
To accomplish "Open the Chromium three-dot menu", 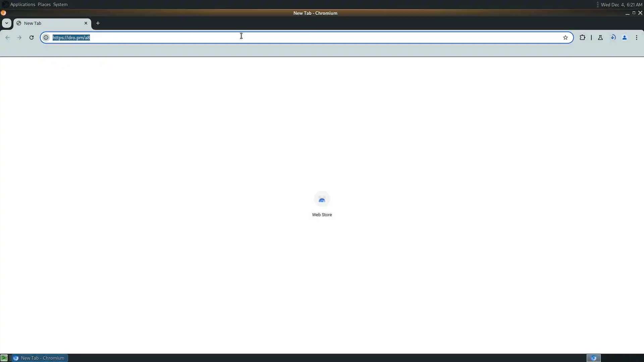I will pos(637,38).
